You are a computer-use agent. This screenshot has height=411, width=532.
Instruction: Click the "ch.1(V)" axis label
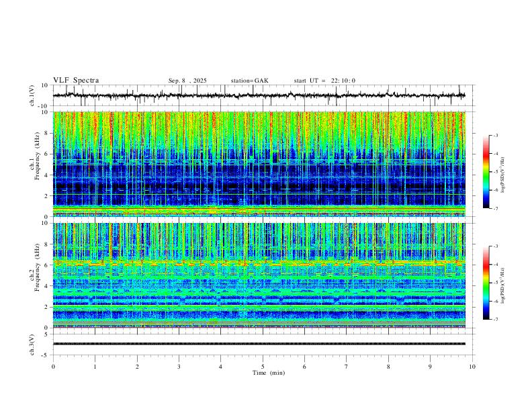click(32, 95)
